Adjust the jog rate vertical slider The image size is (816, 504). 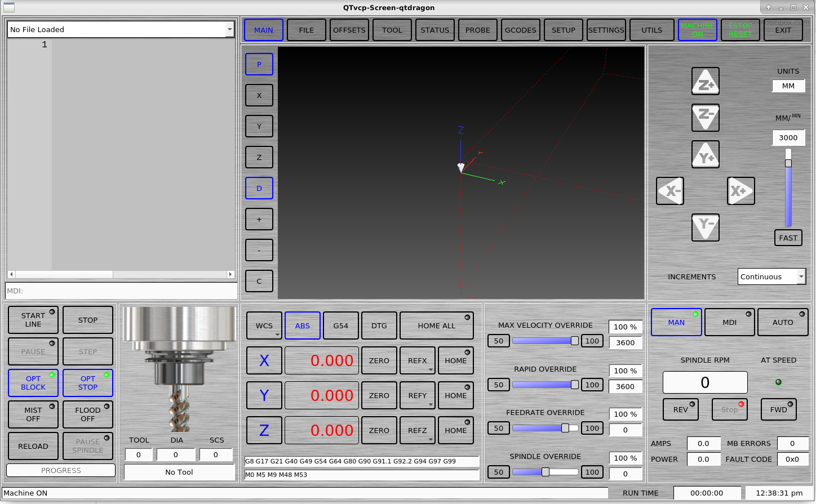click(x=788, y=188)
